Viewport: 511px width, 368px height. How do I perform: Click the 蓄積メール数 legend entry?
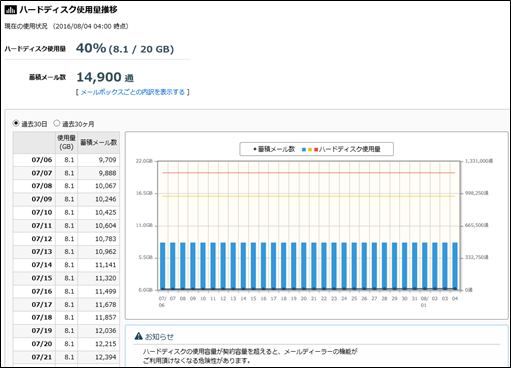point(274,149)
